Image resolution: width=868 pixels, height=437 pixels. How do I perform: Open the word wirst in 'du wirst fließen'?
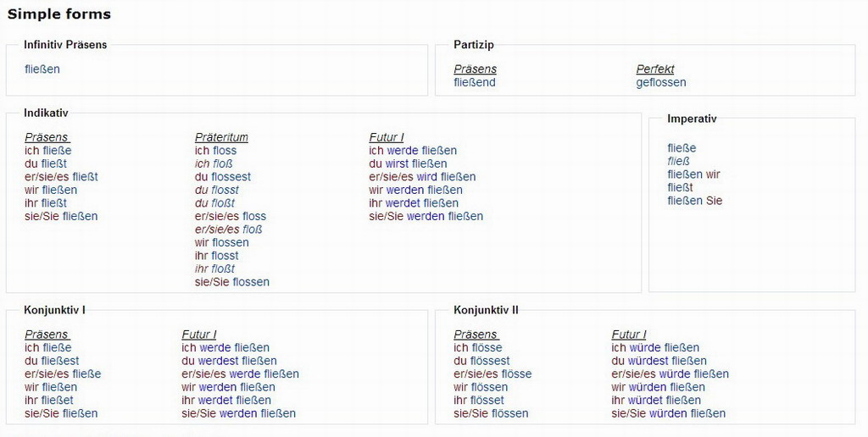coord(397,163)
